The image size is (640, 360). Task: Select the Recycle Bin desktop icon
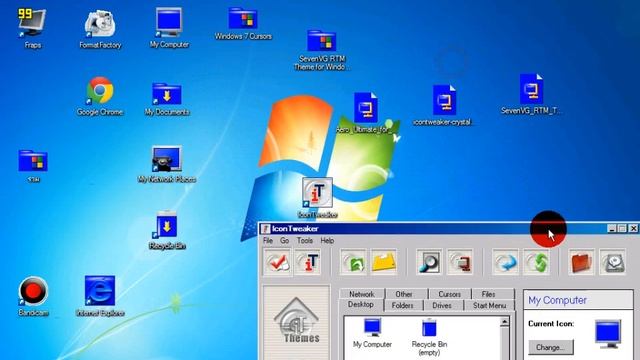point(167,230)
